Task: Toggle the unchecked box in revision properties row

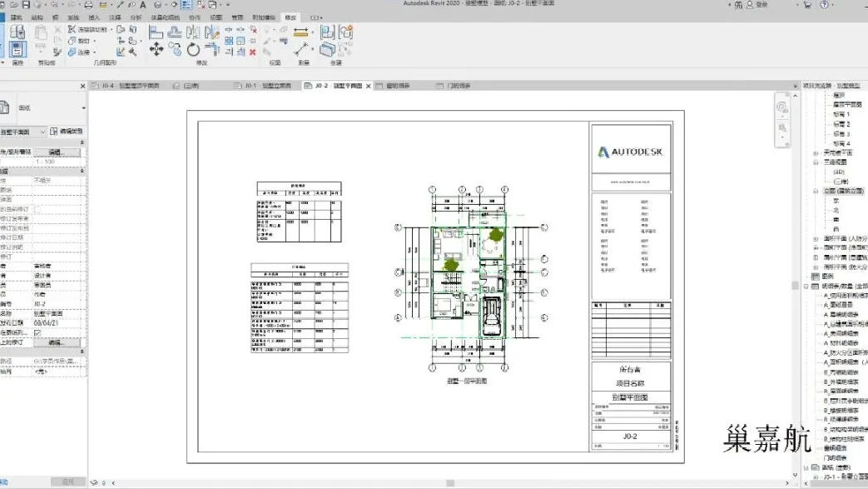Action: [x=37, y=209]
